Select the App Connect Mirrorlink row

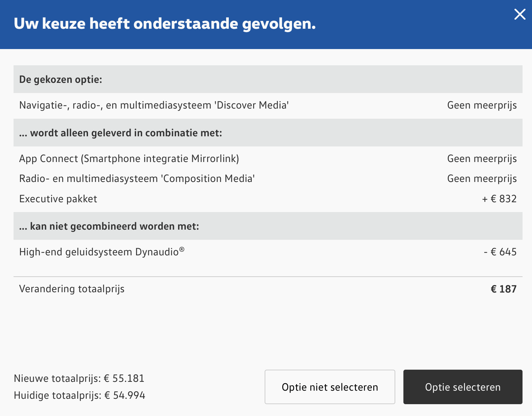coord(129,159)
